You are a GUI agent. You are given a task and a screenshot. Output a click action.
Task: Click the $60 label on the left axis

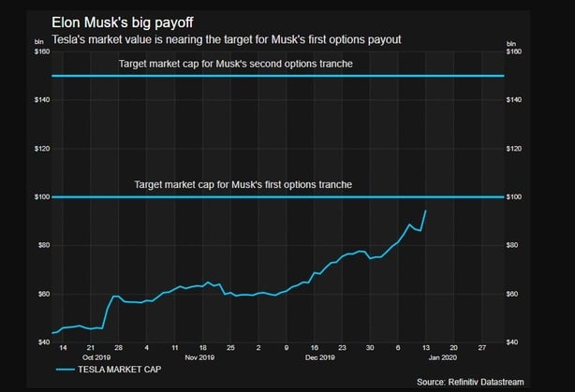pyautogui.click(x=44, y=295)
